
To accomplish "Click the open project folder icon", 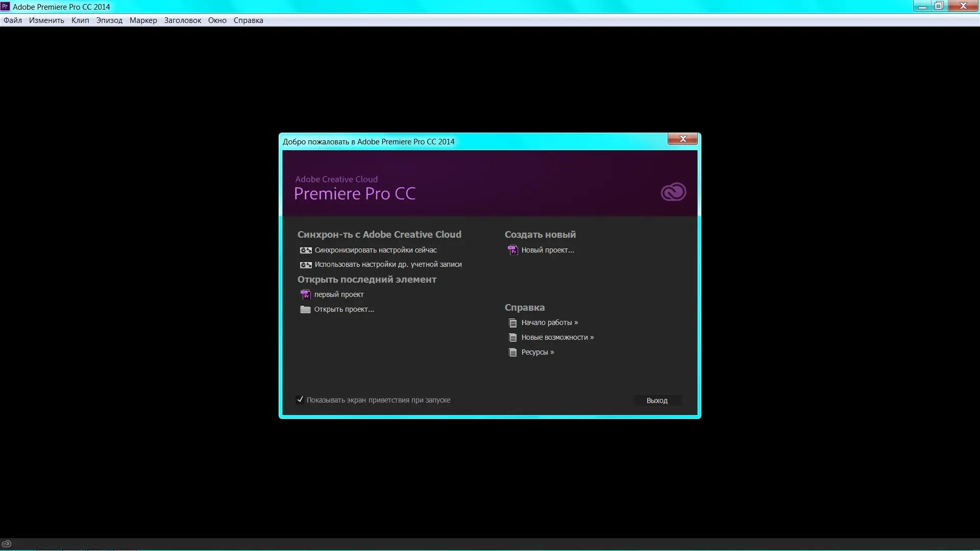I will coord(305,310).
